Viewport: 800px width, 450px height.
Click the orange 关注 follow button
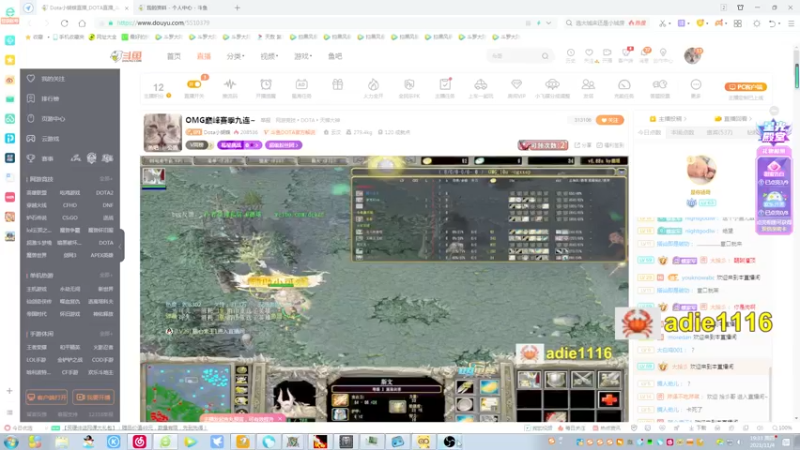tap(609, 120)
